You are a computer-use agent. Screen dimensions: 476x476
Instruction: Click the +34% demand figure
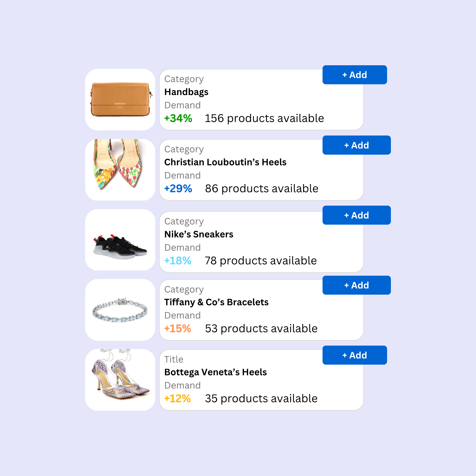[178, 118]
